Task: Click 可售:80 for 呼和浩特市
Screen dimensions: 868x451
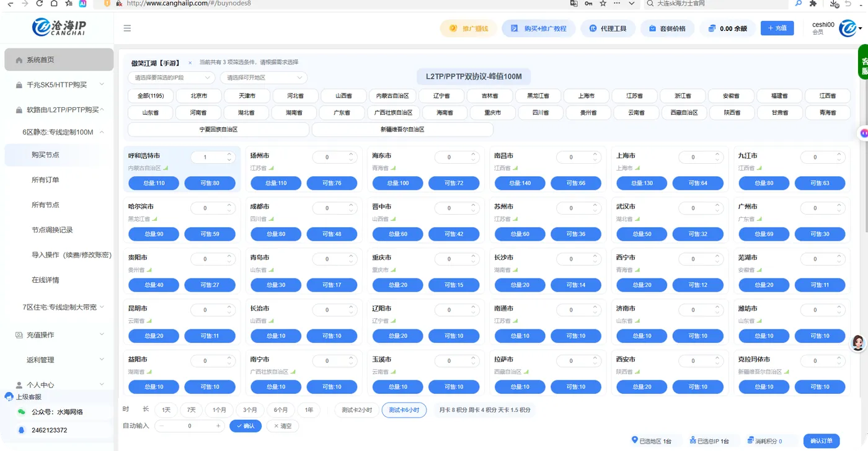Action: pos(210,183)
